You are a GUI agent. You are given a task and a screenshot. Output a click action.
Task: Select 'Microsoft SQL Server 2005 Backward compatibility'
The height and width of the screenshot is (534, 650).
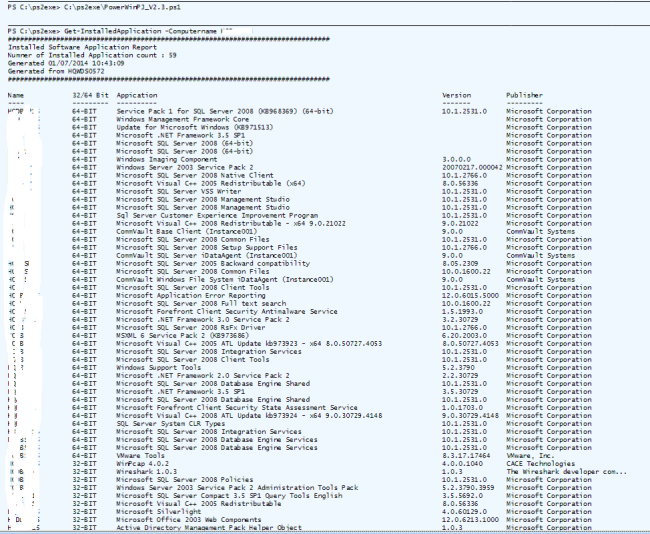pyautogui.click(x=213, y=264)
